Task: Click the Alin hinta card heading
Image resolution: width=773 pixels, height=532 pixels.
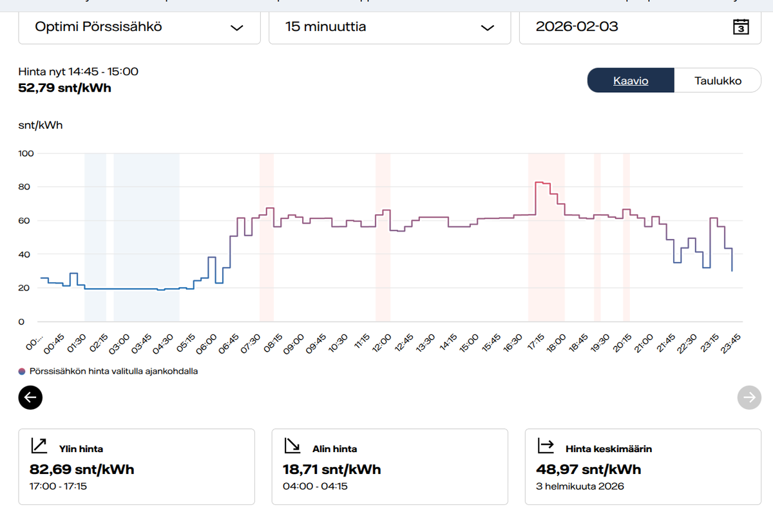Action: point(335,449)
